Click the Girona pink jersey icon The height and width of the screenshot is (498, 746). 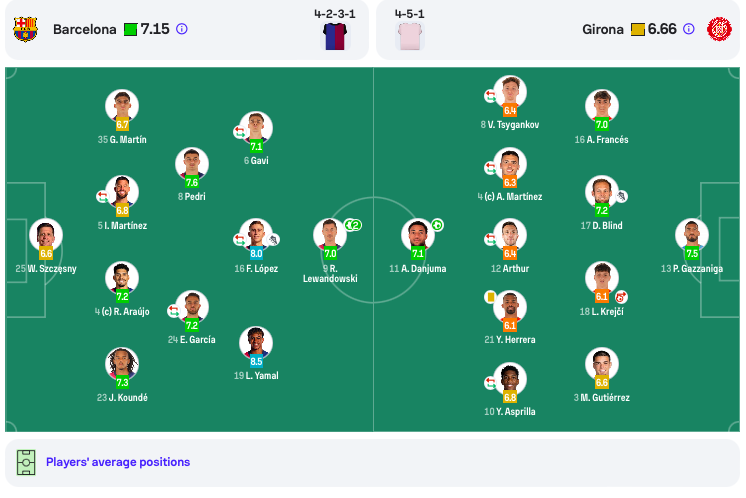(x=410, y=36)
